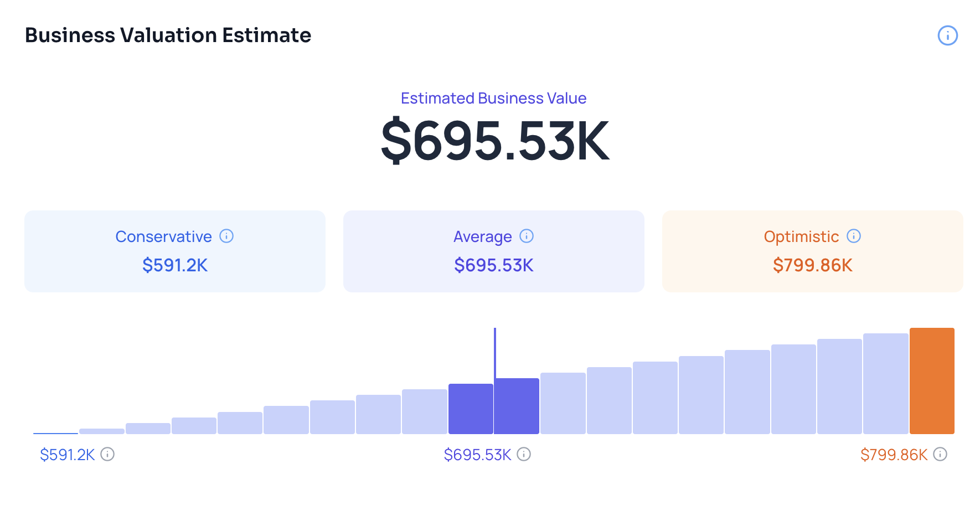The image size is (980, 505).
Task: Click the large $695.53K estimated value
Action: pos(494,141)
